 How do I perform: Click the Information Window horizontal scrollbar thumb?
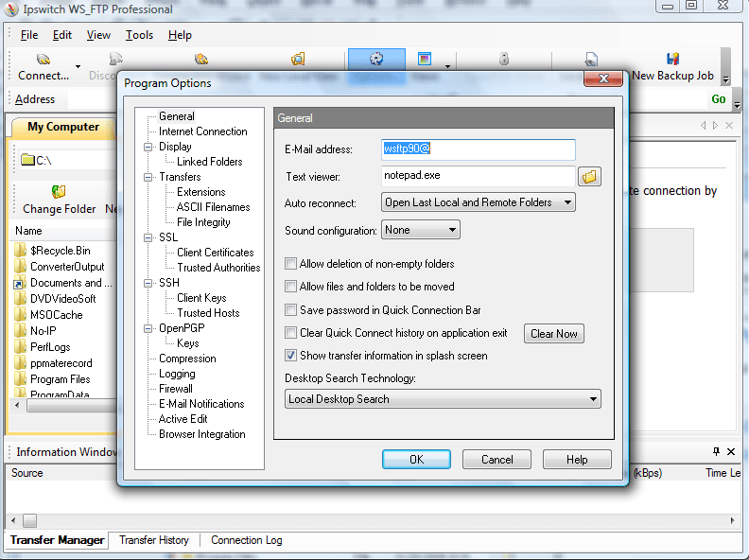pos(29,520)
